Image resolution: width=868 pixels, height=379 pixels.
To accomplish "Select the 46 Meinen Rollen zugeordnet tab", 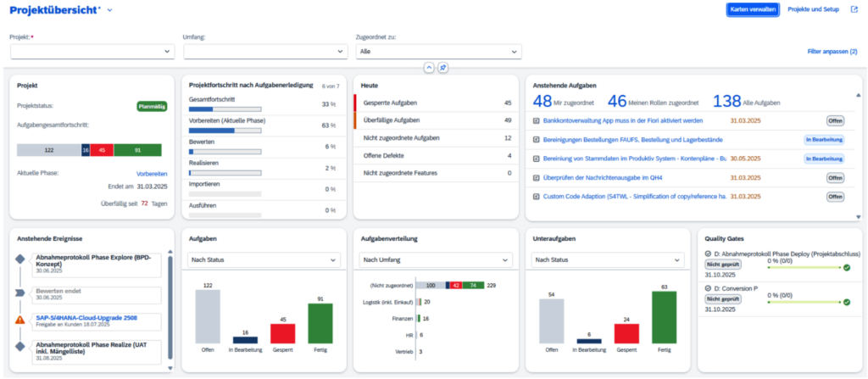I will pyautogui.click(x=654, y=102).
